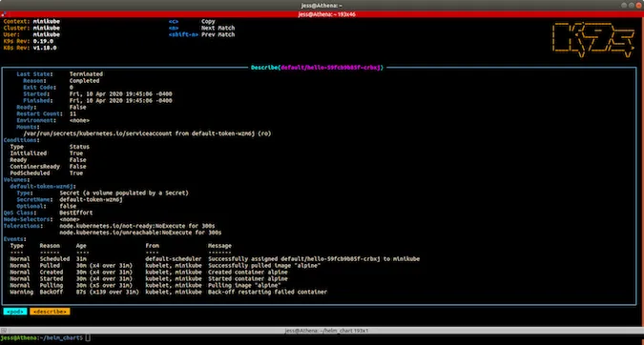The width and height of the screenshot is (644, 345).
Task: Click the Finished timestamp line
Action: tap(97, 100)
